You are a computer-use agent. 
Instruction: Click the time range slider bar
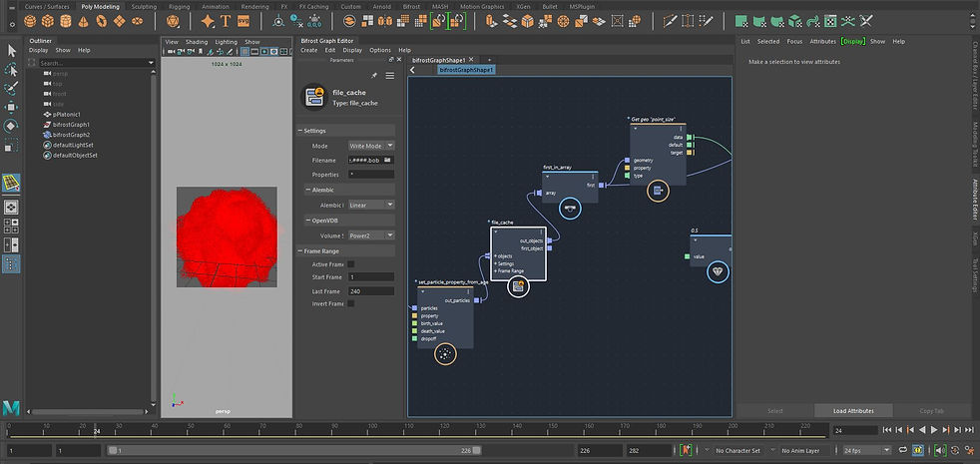[x=294, y=450]
